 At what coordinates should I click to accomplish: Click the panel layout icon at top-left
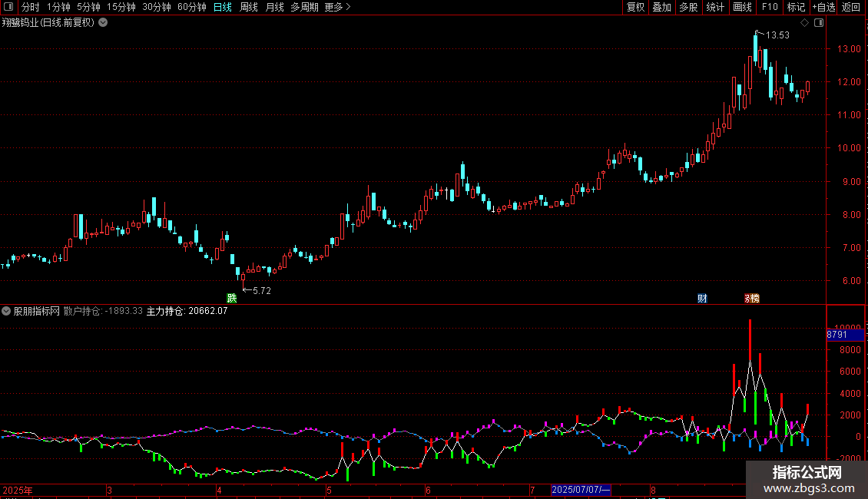(x=8, y=7)
